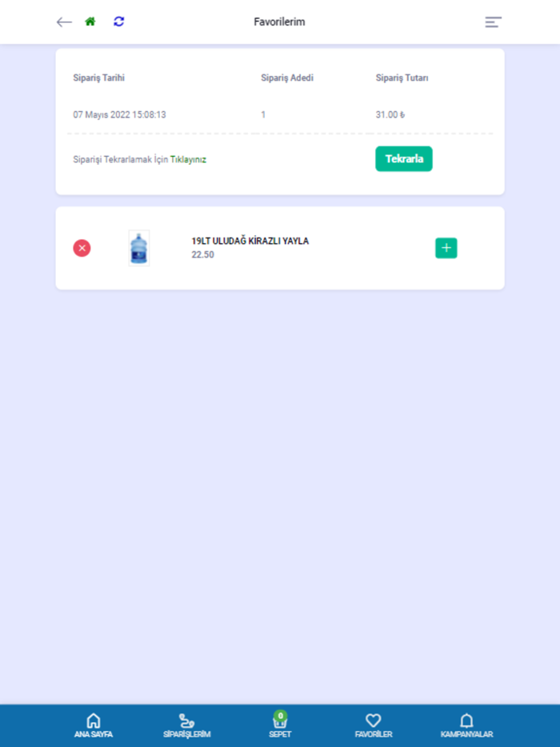The width and height of the screenshot is (560, 747).
Task: Open the hamburger menu in top bar
Action: coord(494,22)
